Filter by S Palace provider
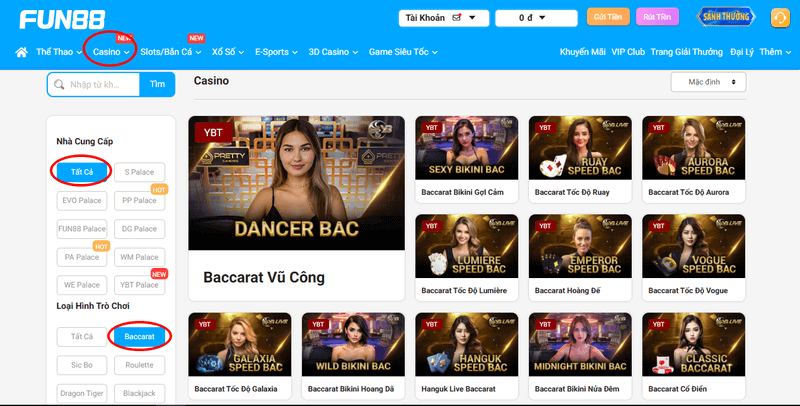The image size is (800, 406). pos(139,172)
